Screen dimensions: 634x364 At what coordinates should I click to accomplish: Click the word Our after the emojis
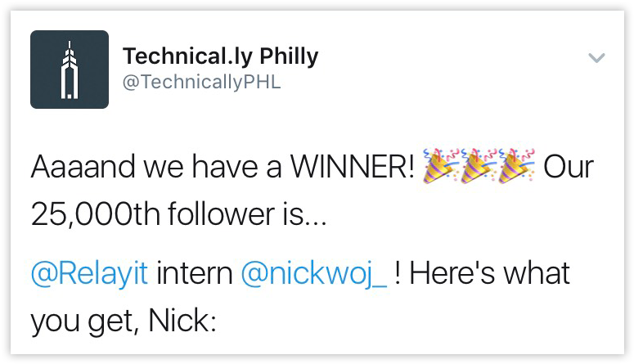click(572, 169)
